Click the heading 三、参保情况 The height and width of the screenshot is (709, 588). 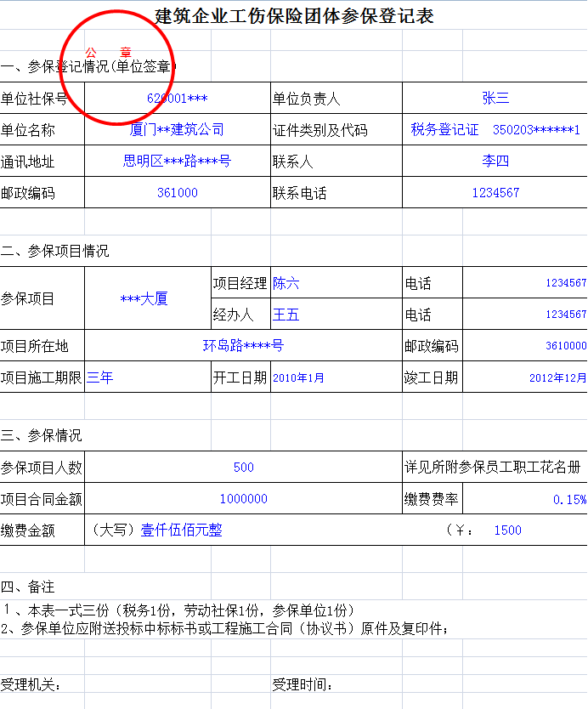pos(41,435)
